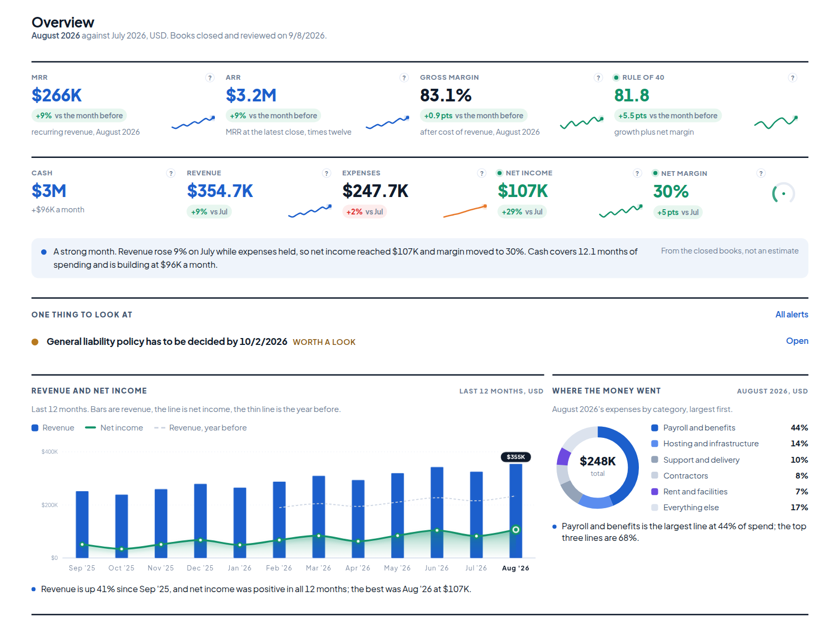Click the Hosting and infrastructure swatch
The image size is (840, 618).
point(655,444)
